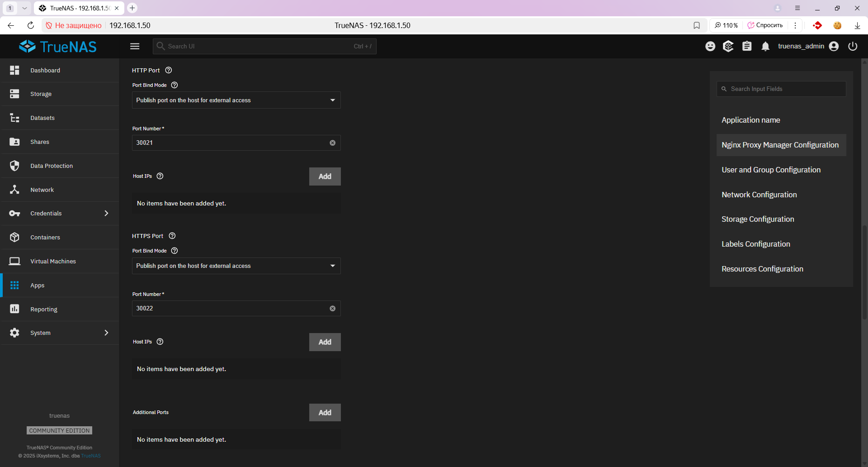Click the HTTP Port help icon
Image resolution: width=868 pixels, height=467 pixels.
[x=169, y=70]
